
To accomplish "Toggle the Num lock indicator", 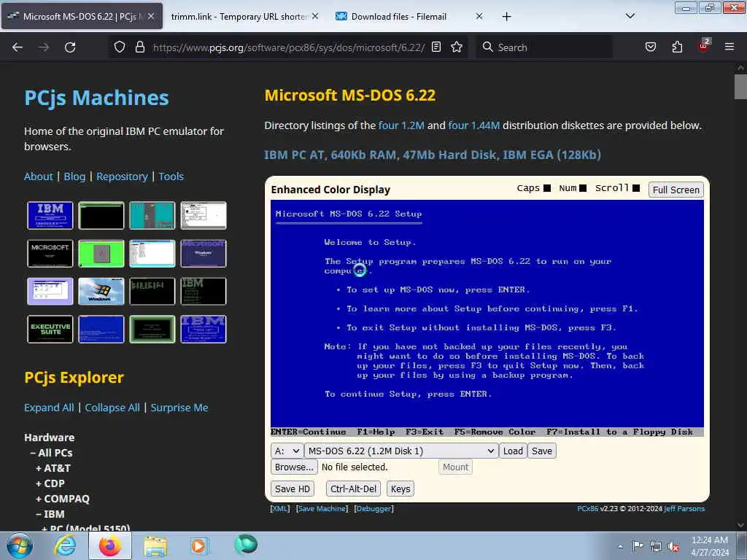I will [583, 188].
